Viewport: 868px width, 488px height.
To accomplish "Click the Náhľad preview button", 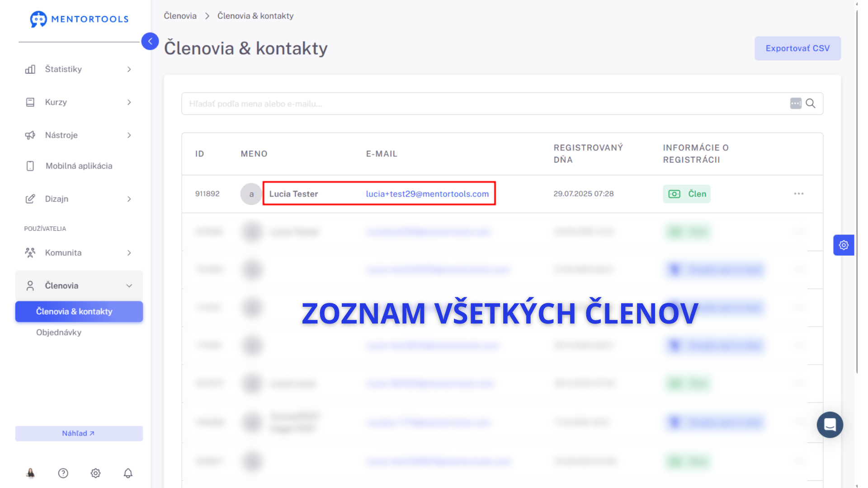I will pyautogui.click(x=79, y=433).
